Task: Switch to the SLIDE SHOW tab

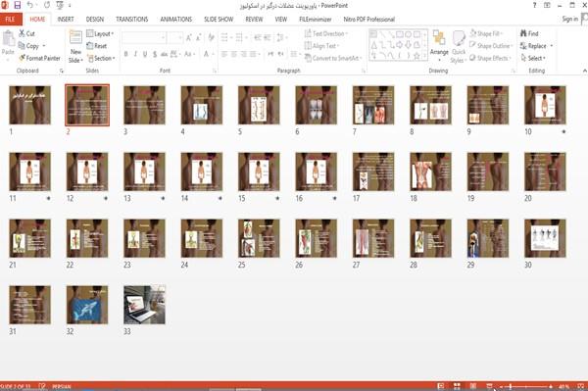Action: 219,20
